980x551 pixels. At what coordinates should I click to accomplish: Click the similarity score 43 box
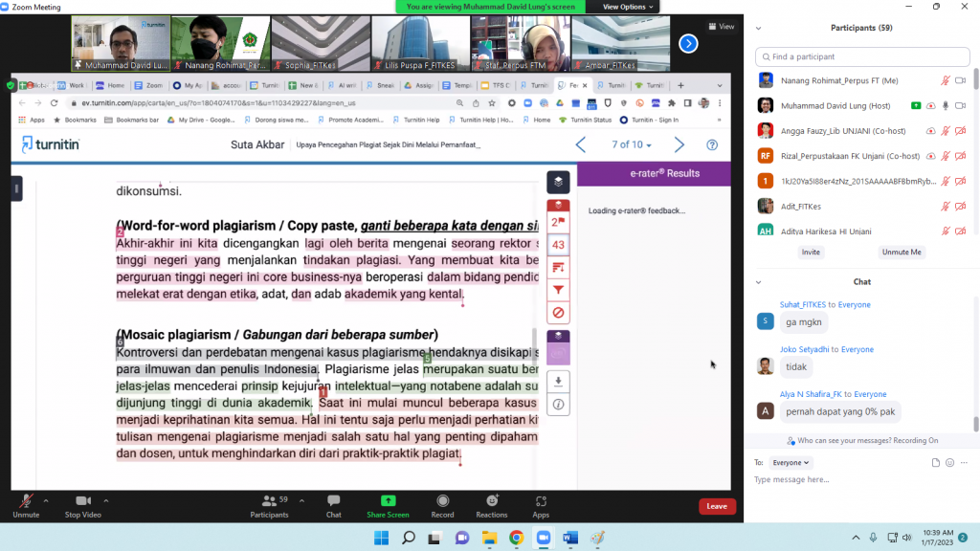558,245
